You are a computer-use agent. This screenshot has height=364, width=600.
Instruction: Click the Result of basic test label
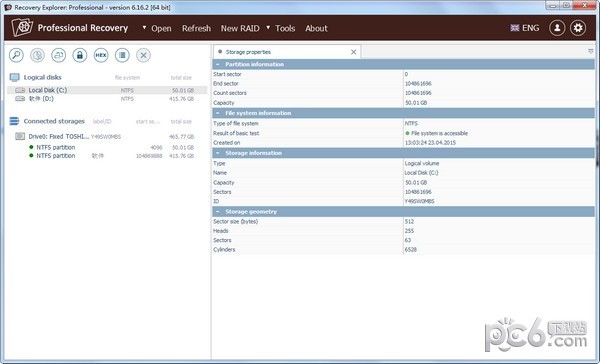click(236, 133)
